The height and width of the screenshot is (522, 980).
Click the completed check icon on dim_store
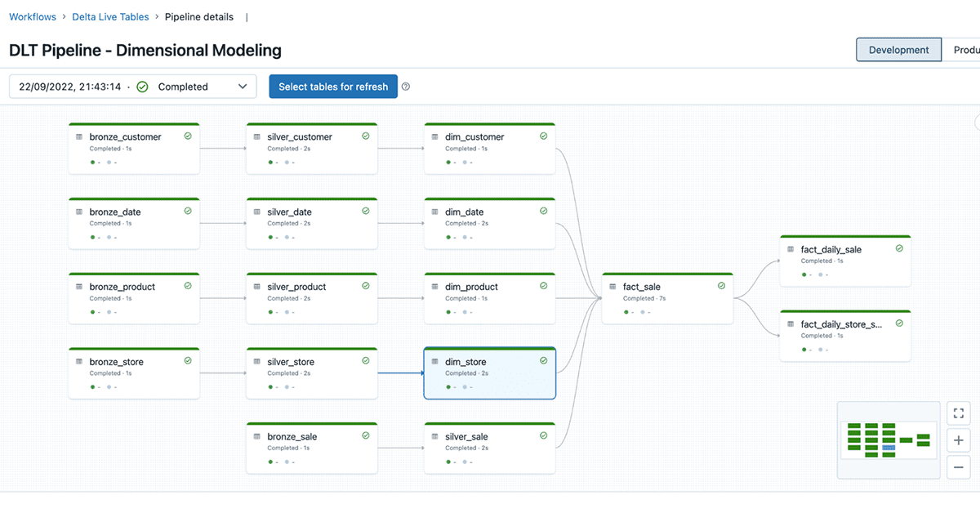[x=544, y=361]
